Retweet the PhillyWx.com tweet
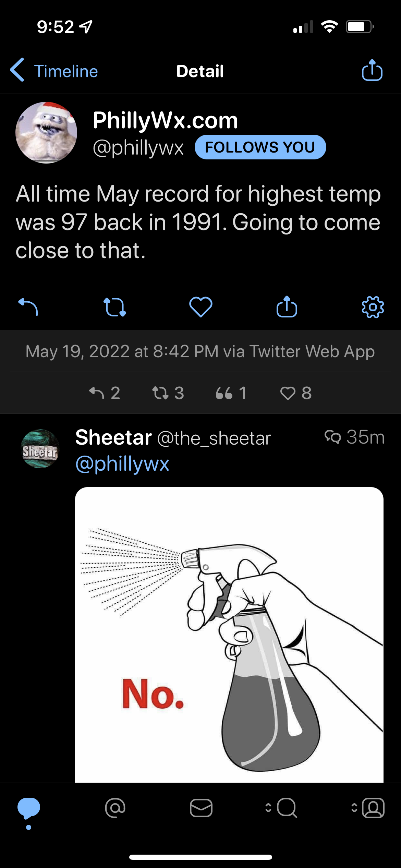 point(115,307)
